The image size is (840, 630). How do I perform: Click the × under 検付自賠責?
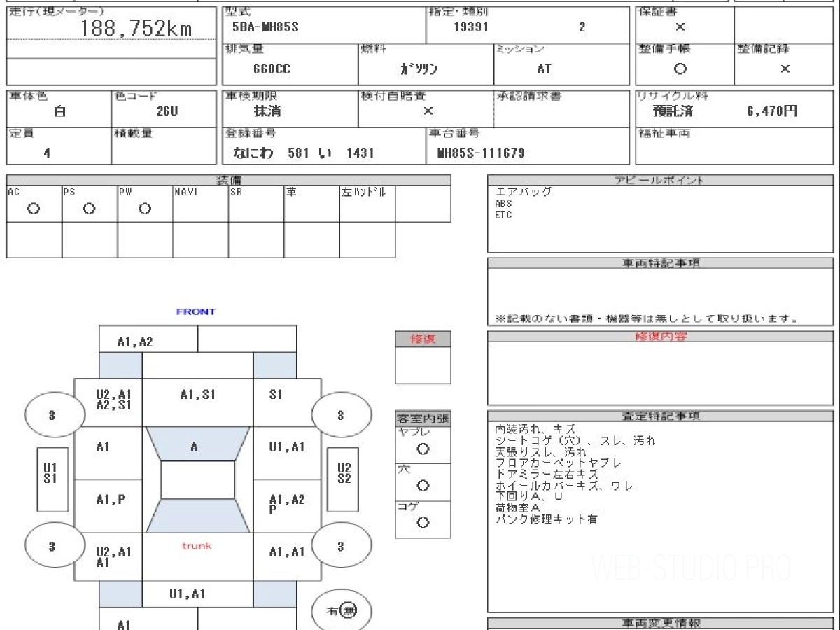click(428, 111)
